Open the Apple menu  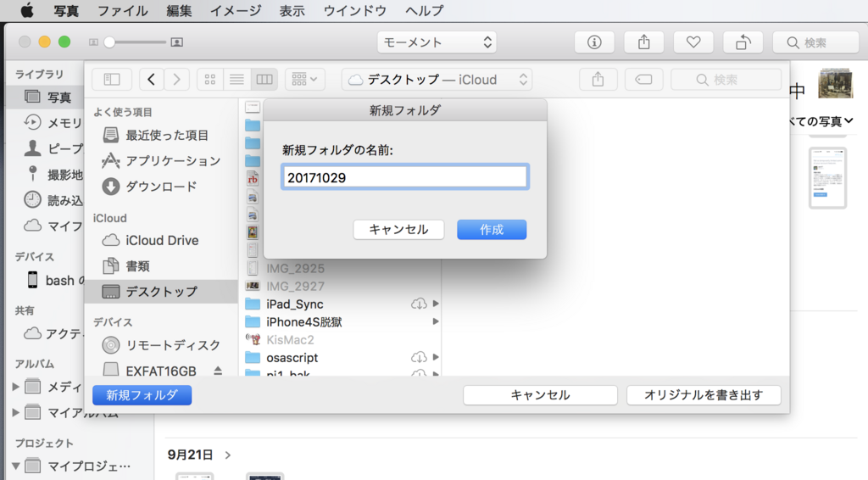coord(27,10)
